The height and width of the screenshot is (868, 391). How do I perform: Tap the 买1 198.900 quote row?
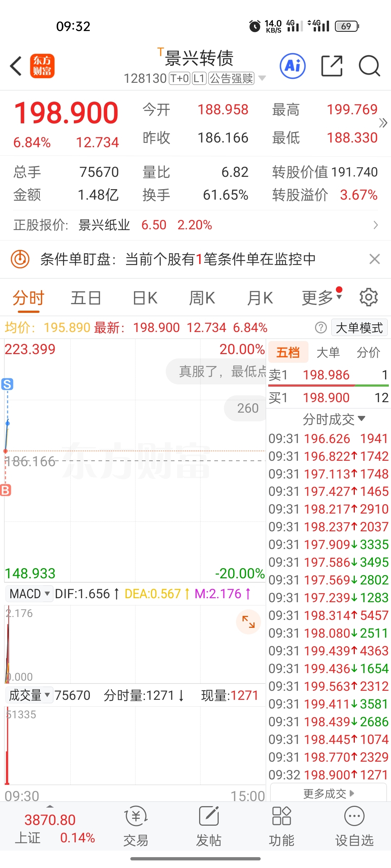coord(328,398)
